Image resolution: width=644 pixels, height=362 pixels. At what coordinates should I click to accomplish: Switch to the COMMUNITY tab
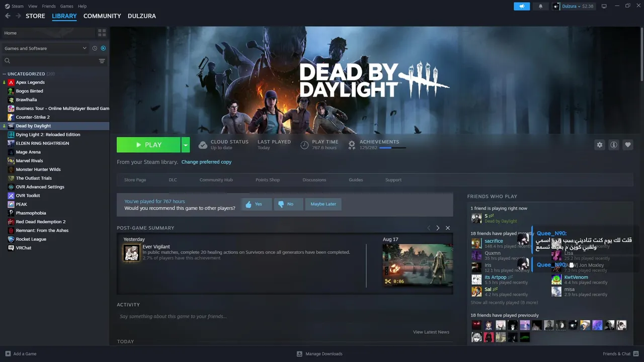(102, 16)
